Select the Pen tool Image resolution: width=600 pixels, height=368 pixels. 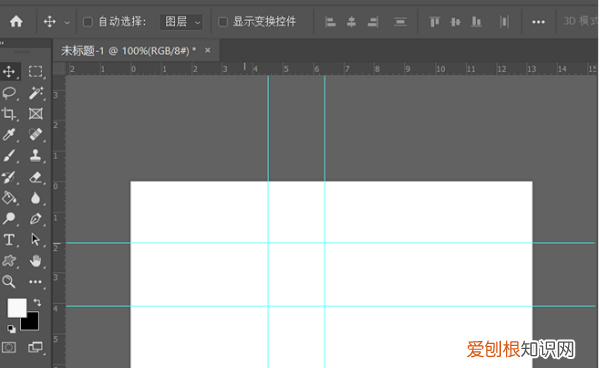(36, 218)
